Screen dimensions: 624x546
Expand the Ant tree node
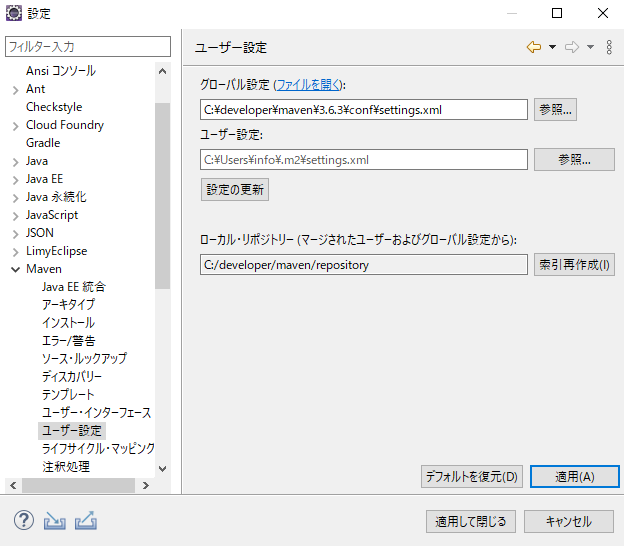(x=16, y=90)
